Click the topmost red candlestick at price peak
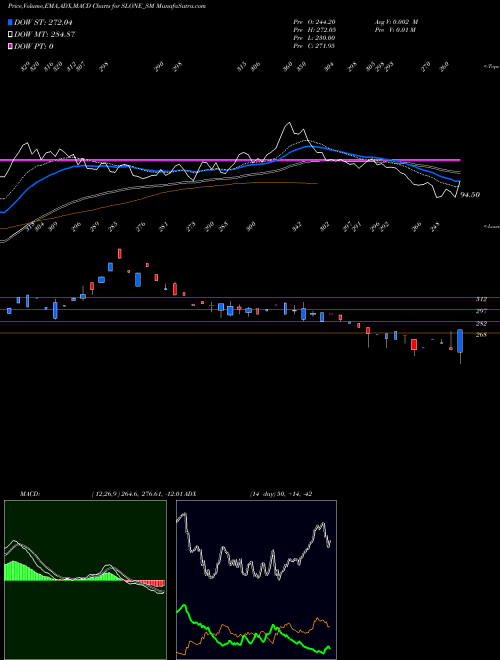Image resolution: width=500 pixels, height=660 pixels. pyautogui.click(x=120, y=253)
